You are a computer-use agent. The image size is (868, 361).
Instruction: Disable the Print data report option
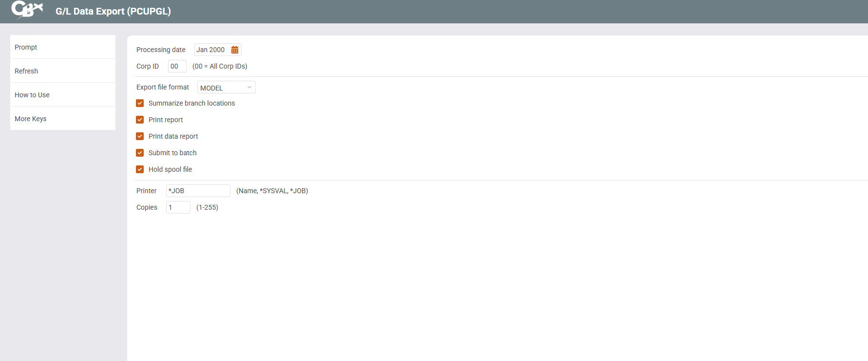tap(140, 136)
